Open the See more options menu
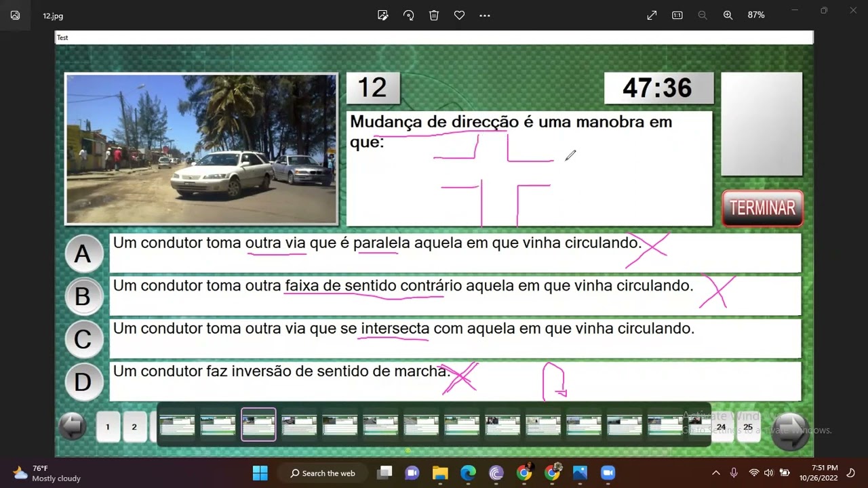 tap(484, 15)
